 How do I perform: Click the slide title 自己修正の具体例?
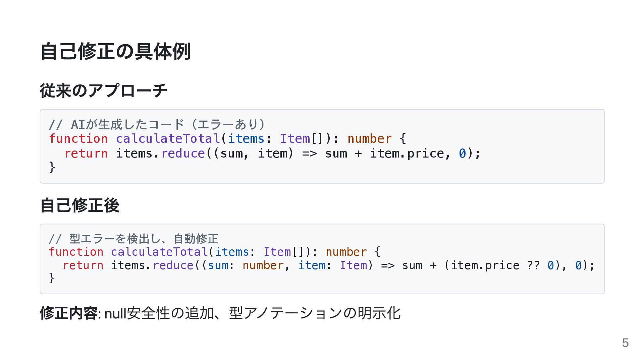tap(115, 51)
